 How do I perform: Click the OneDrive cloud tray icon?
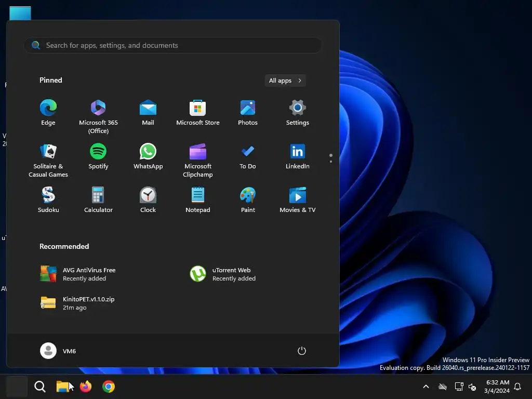[443, 387]
